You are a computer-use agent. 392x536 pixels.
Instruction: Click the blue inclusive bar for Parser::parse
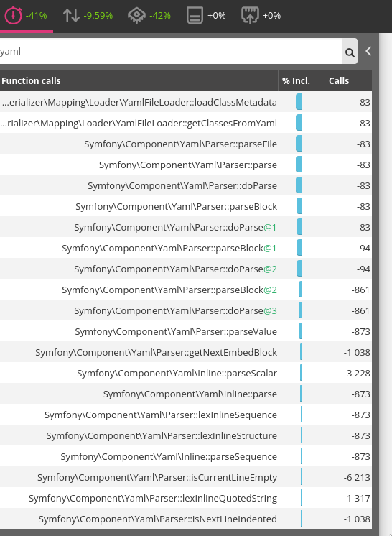click(x=299, y=165)
